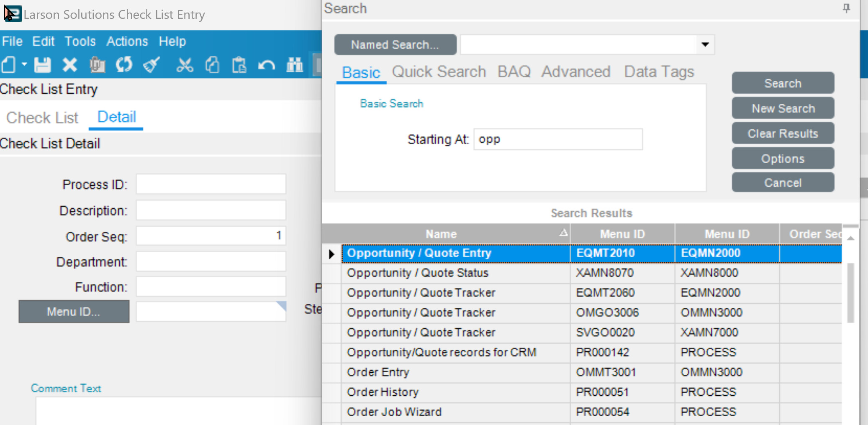Viewport: 868px width, 425px height.
Task: Click the Delete X toolbar icon
Action: 70,65
